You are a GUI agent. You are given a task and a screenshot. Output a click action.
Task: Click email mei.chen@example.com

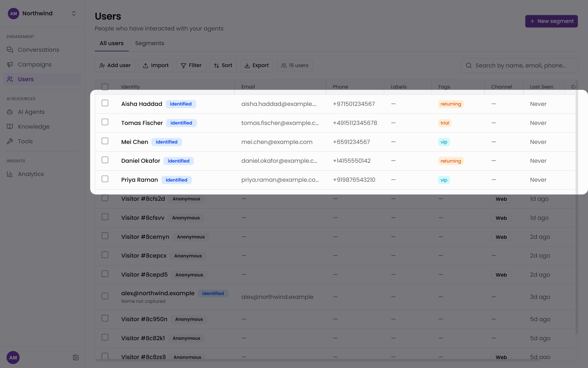click(x=277, y=142)
